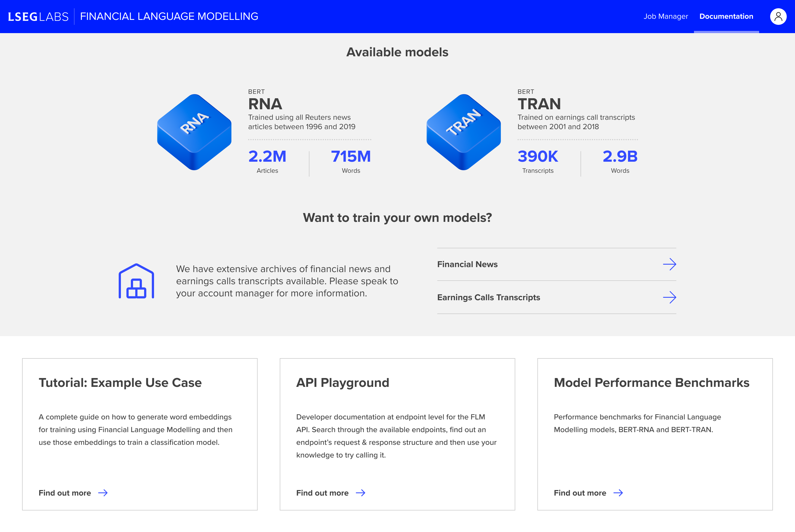Click the TRAN model heading

pos(539,104)
